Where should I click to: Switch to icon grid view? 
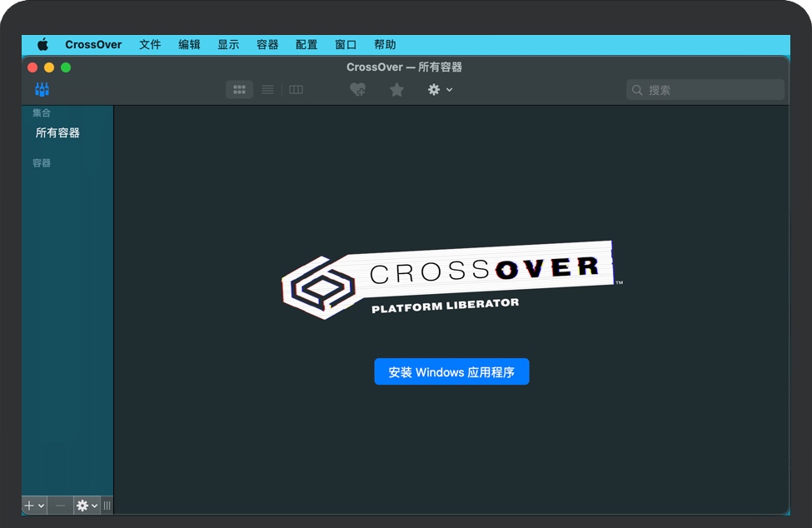click(240, 89)
